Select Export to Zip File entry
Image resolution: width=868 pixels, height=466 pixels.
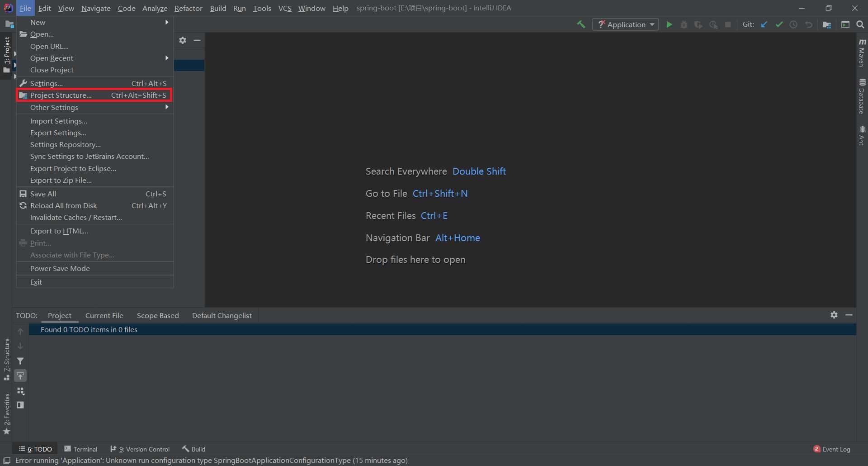[x=95, y=180]
